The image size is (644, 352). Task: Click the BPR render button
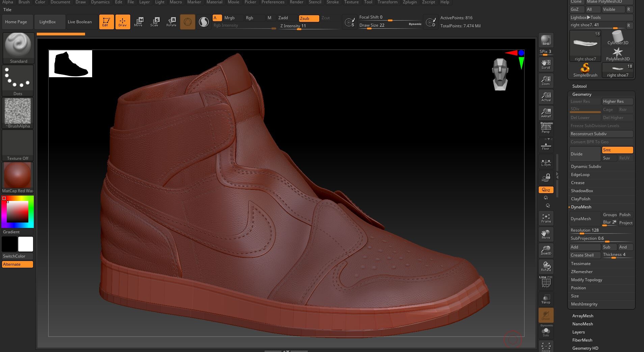[546, 40]
